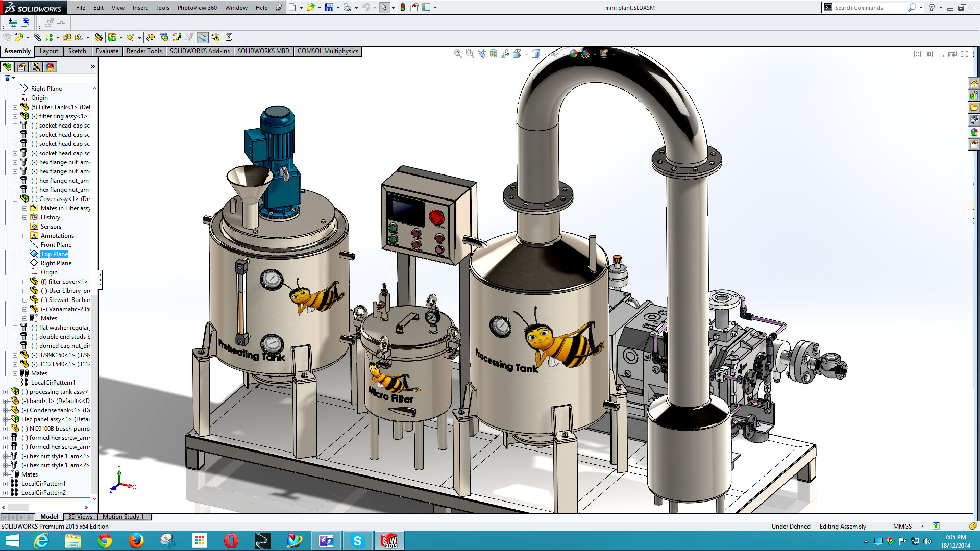Switch to the Evaluate tab
The image size is (980, 551).
(107, 51)
